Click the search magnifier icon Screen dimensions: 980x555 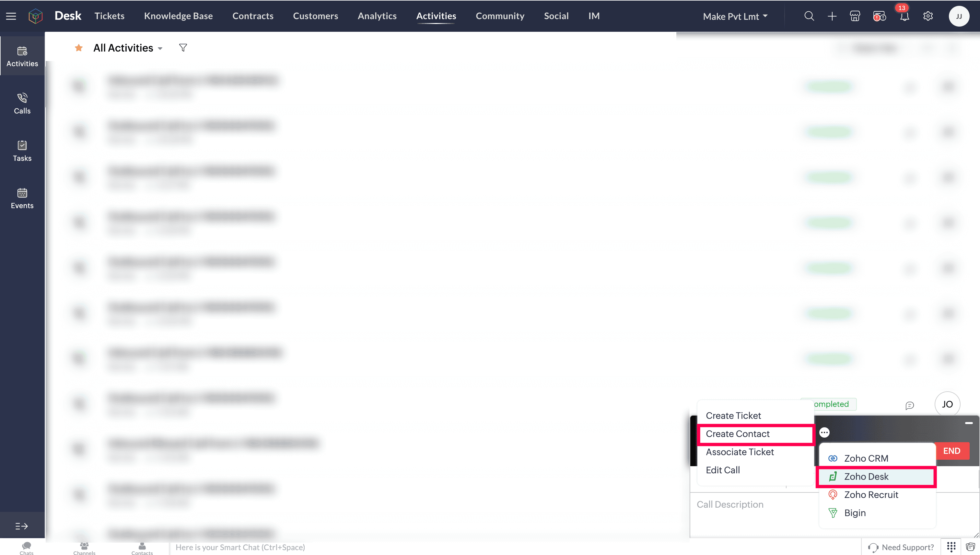tap(809, 16)
